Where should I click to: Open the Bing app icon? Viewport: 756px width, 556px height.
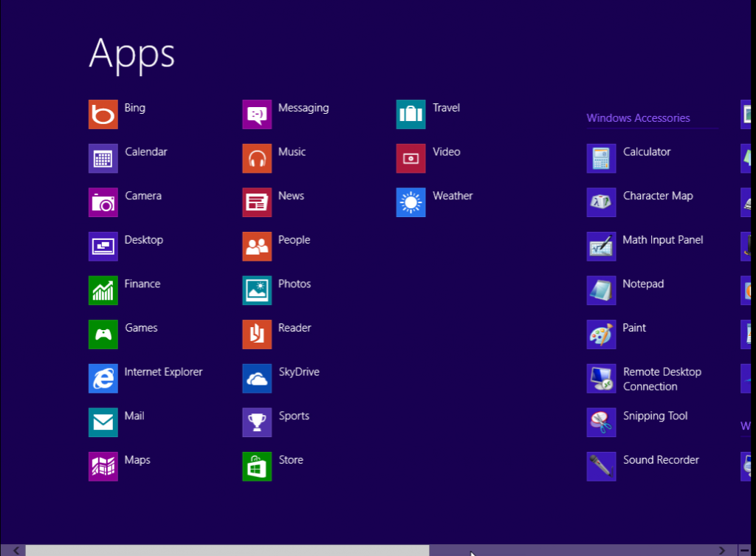click(x=103, y=114)
